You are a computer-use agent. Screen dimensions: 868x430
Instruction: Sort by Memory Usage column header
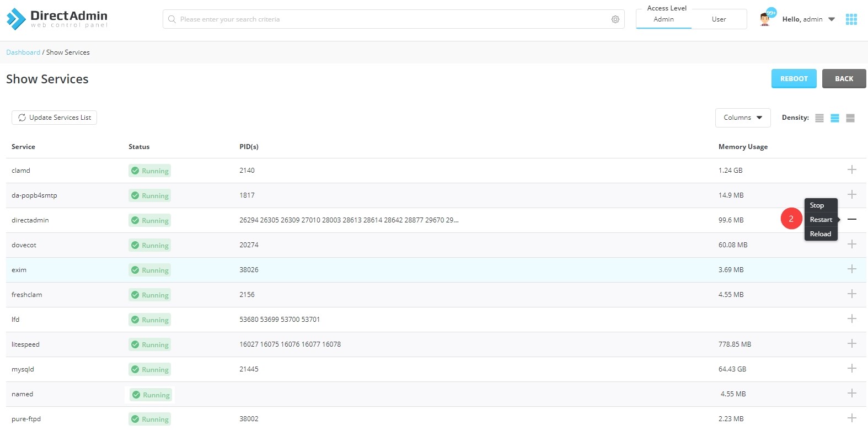[x=743, y=147]
